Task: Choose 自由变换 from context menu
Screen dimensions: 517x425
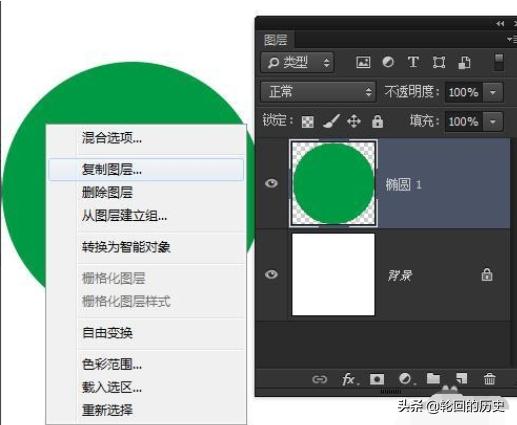Action: tap(146, 333)
